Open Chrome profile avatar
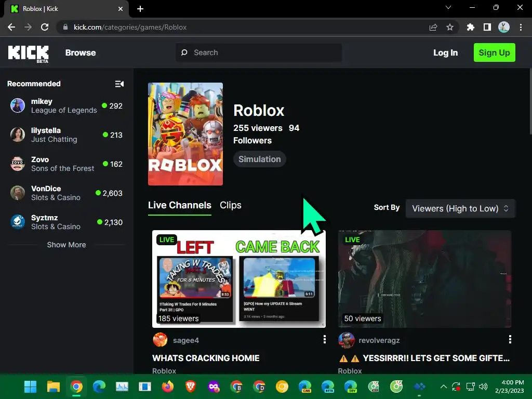This screenshot has width=532, height=399. [504, 27]
